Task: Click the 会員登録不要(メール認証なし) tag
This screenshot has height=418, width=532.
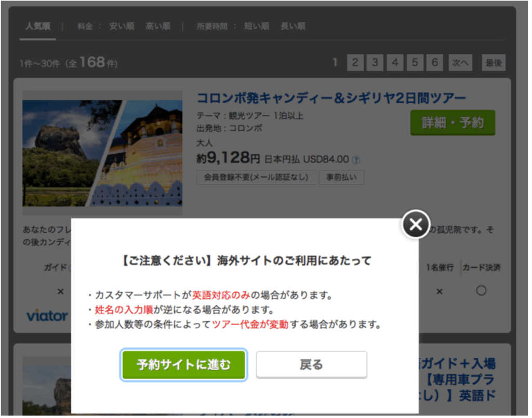Action: point(256,177)
